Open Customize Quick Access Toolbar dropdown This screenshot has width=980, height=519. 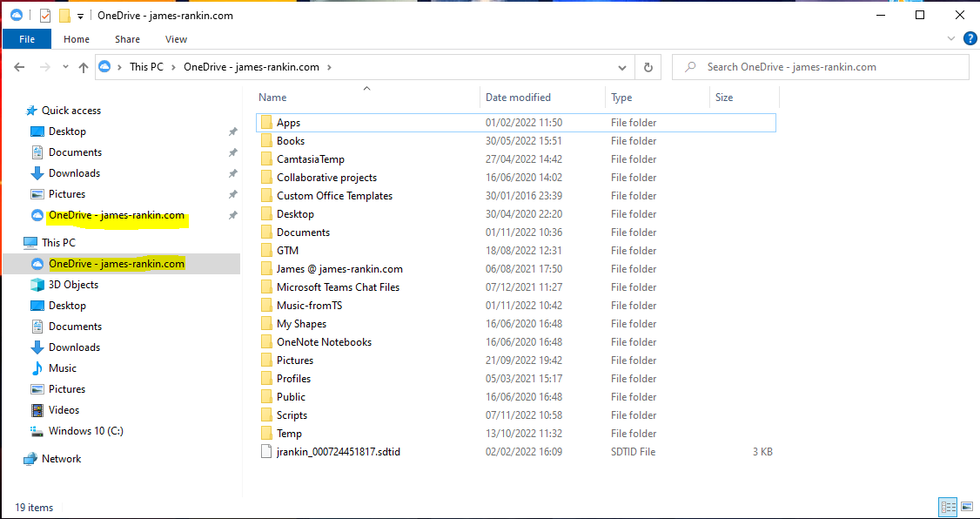click(81, 16)
